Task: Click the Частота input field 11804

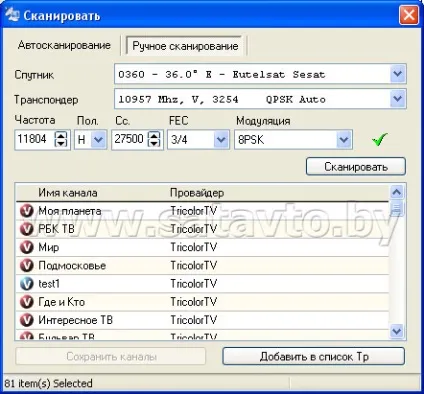Action: [35, 139]
